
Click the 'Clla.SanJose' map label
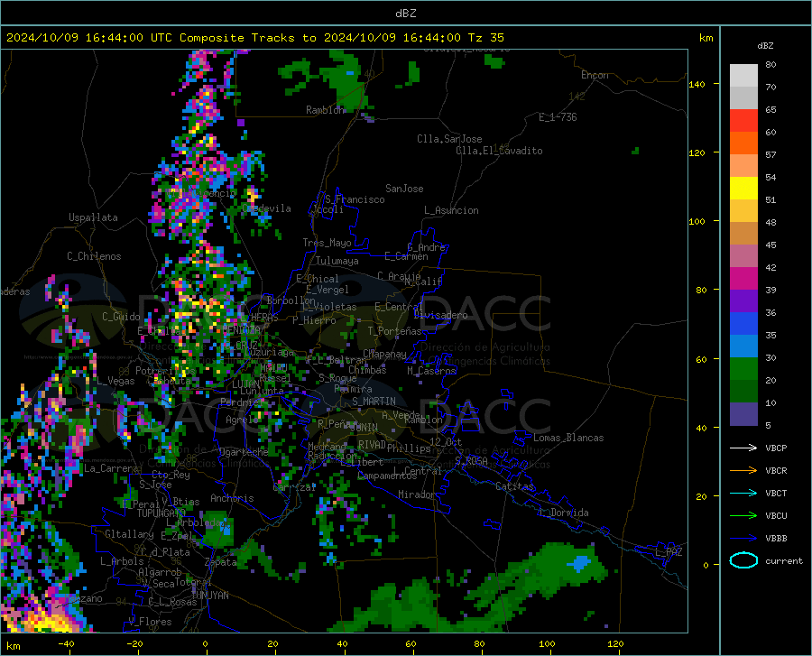pyautogui.click(x=449, y=139)
